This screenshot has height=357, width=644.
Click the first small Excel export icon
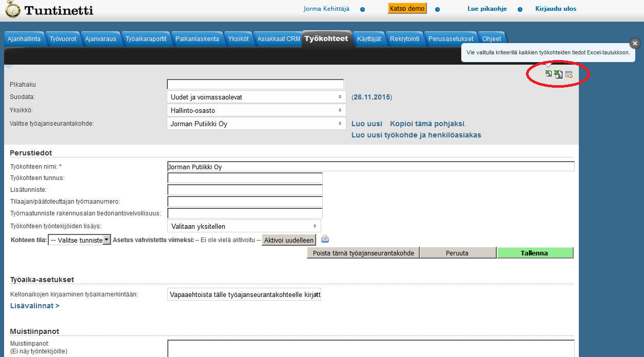click(549, 74)
